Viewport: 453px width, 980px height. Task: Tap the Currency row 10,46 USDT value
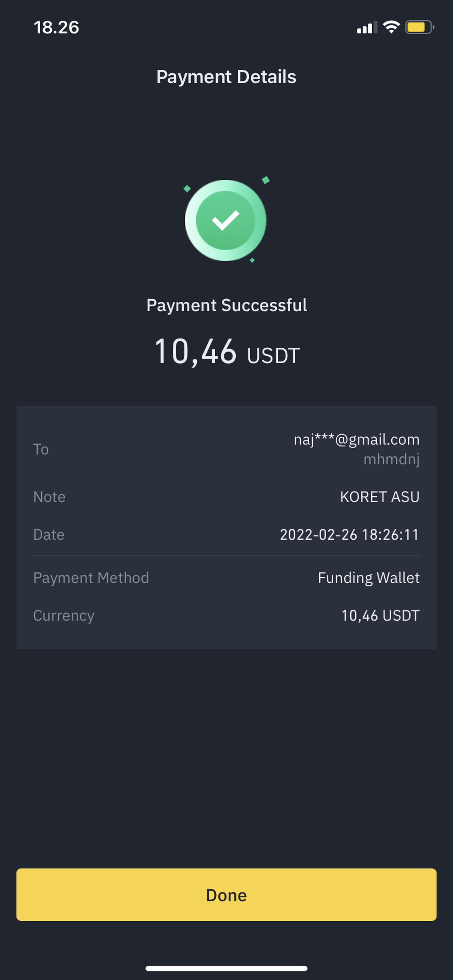[380, 615]
